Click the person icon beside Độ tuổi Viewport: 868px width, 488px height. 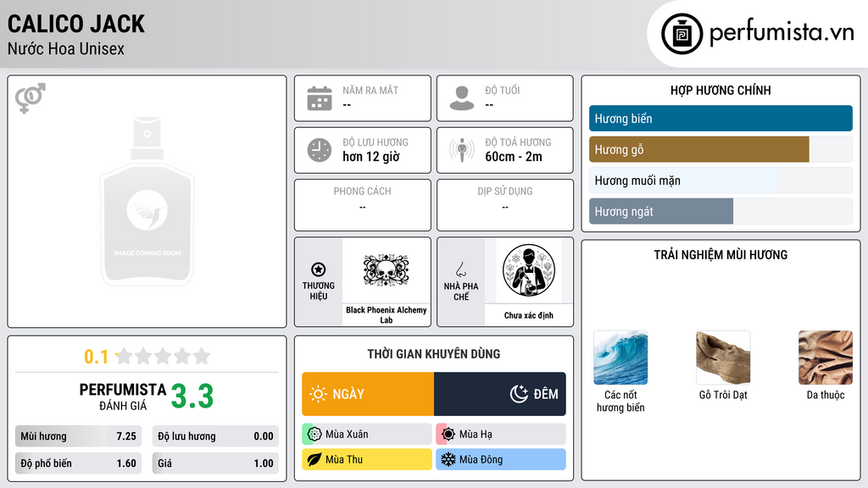tap(462, 98)
